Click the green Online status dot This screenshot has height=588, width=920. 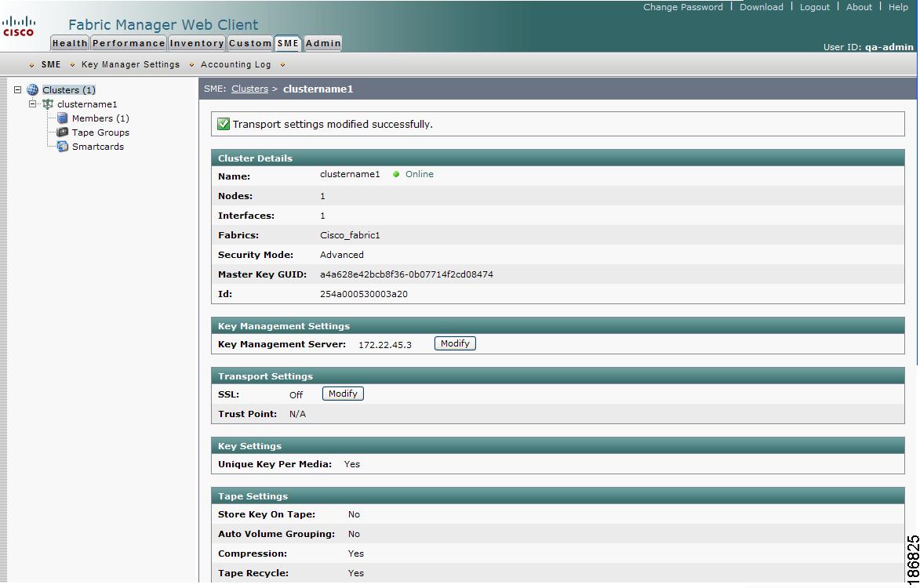click(x=396, y=174)
